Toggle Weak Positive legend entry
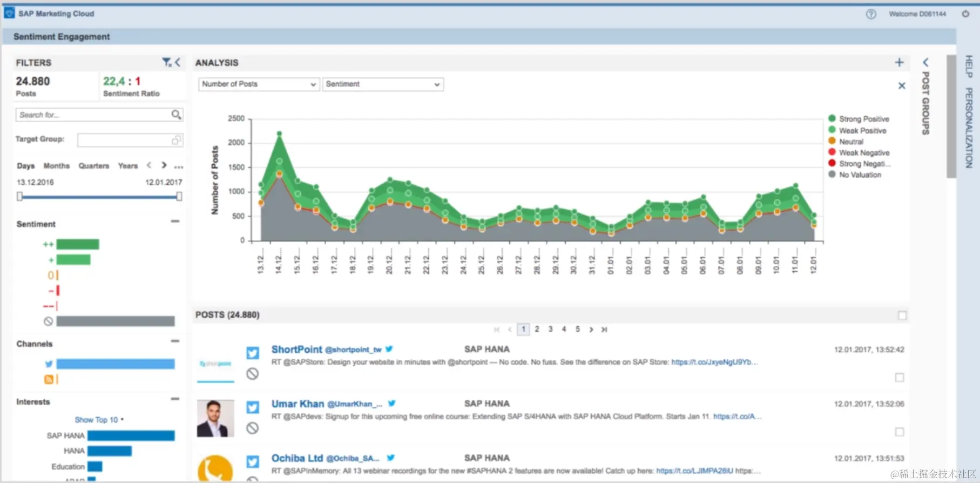The width and height of the screenshot is (980, 483). 857,131
